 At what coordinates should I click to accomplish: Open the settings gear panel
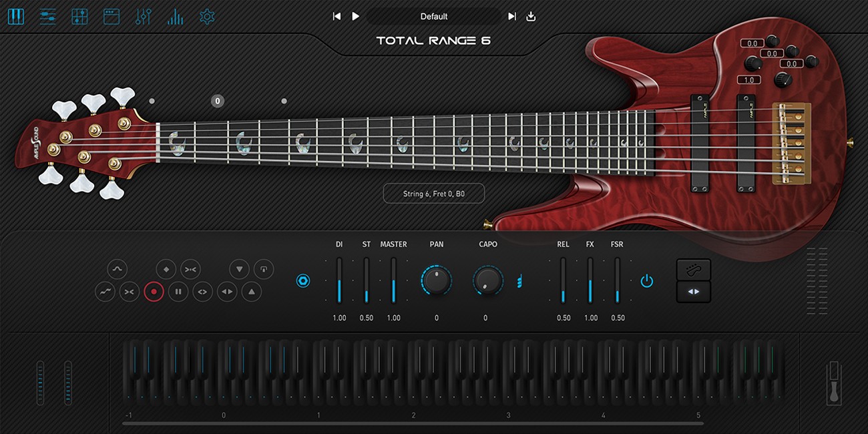pos(207,17)
